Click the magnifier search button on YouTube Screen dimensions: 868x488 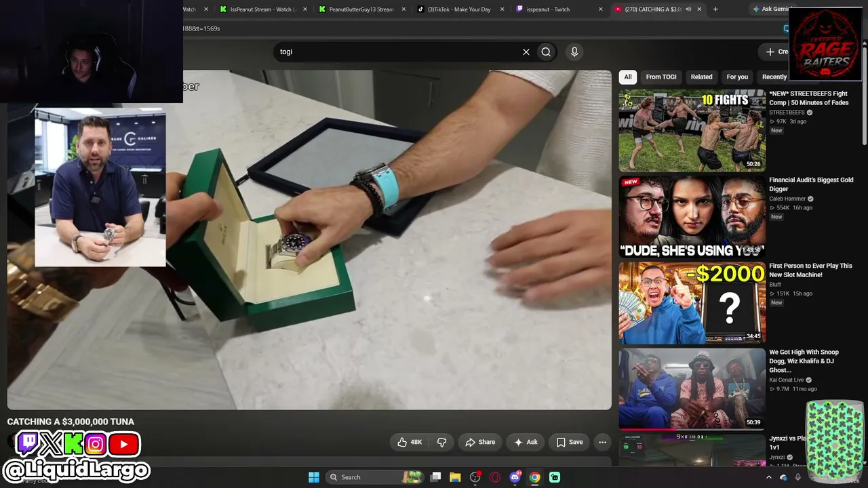pyautogui.click(x=546, y=52)
